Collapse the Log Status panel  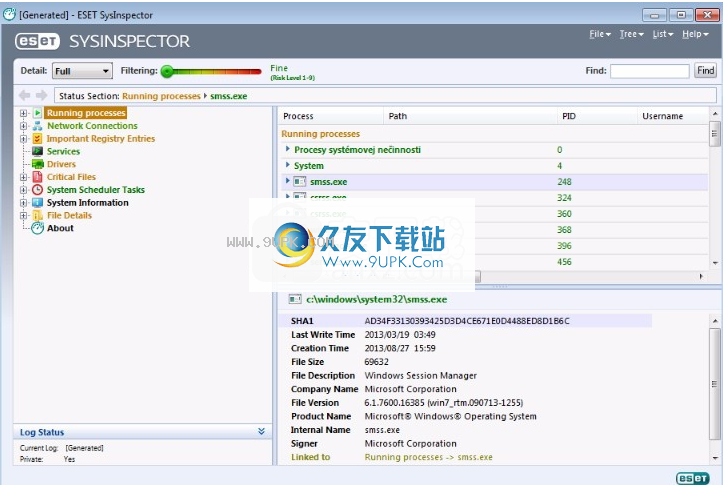pos(261,431)
